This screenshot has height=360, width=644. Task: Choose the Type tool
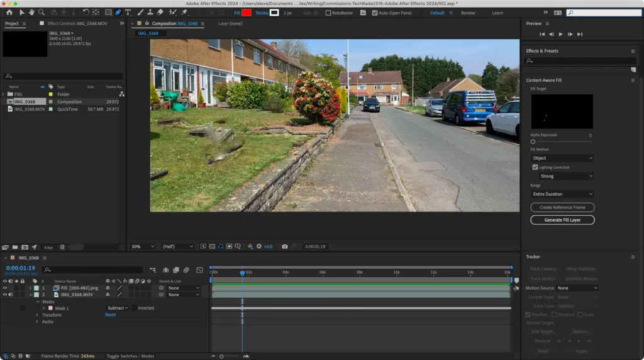[128, 12]
